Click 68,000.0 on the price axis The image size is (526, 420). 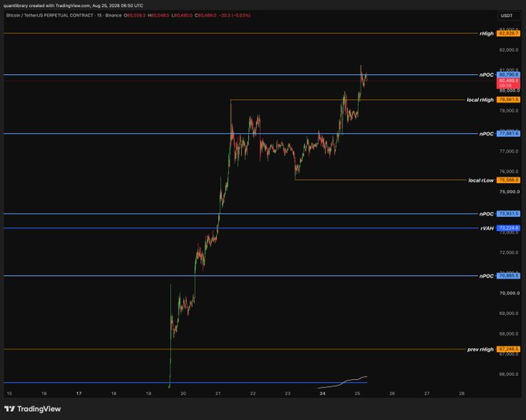click(509, 334)
